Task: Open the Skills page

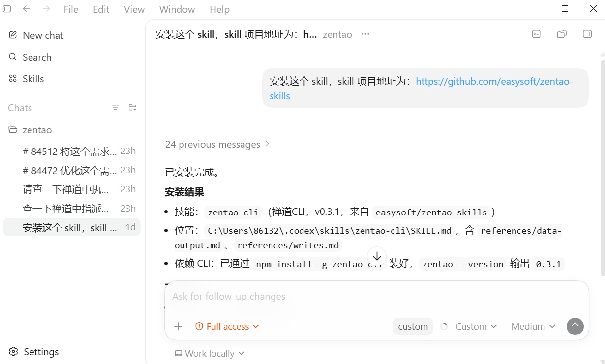Action: (x=73, y=79)
